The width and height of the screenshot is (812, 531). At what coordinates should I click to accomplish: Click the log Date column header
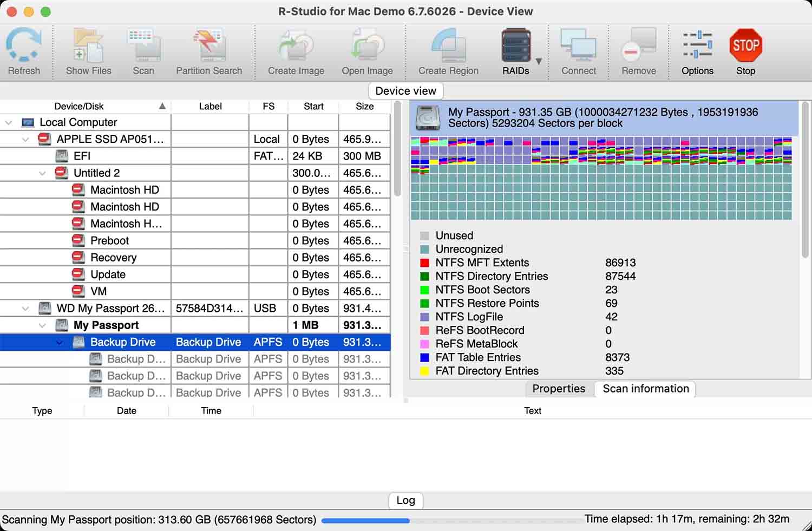(127, 411)
